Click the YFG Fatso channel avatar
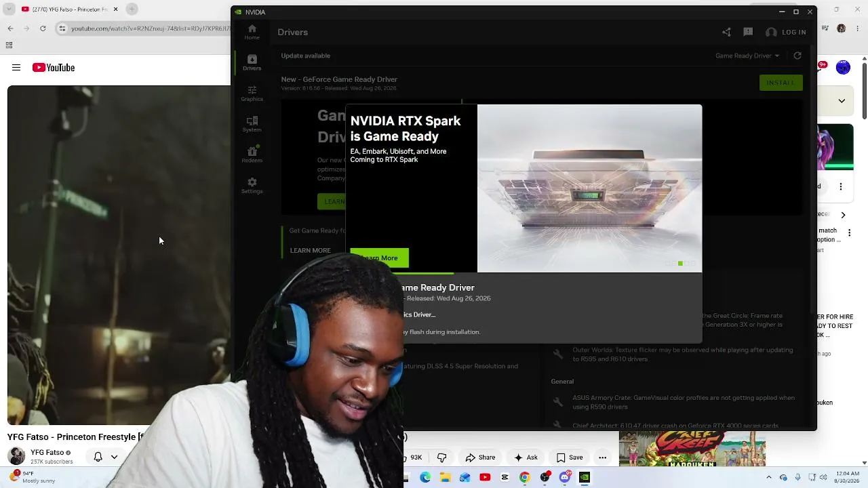The height and width of the screenshot is (488, 868). pos(17,456)
